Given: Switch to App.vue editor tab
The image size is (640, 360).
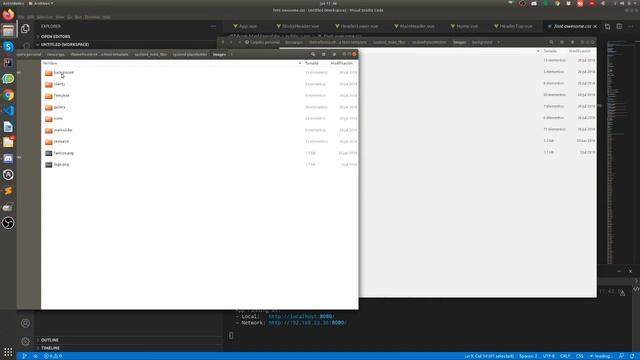Looking at the screenshot, I should pyautogui.click(x=245, y=26).
